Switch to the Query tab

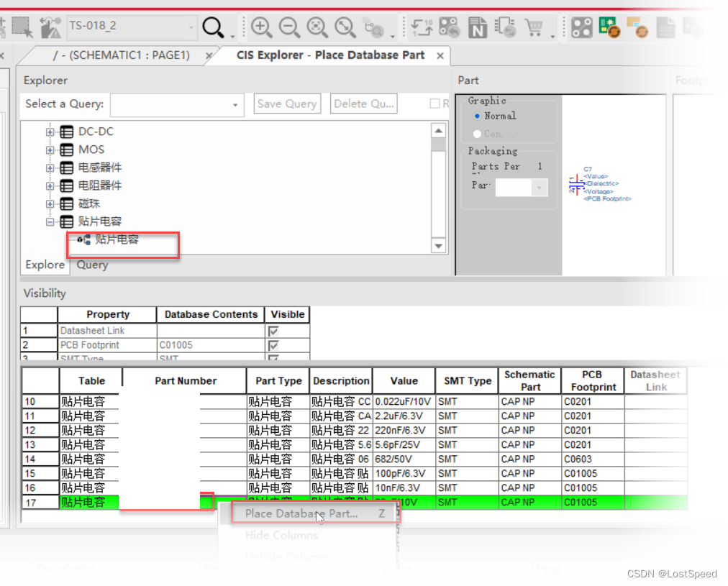tap(91, 265)
